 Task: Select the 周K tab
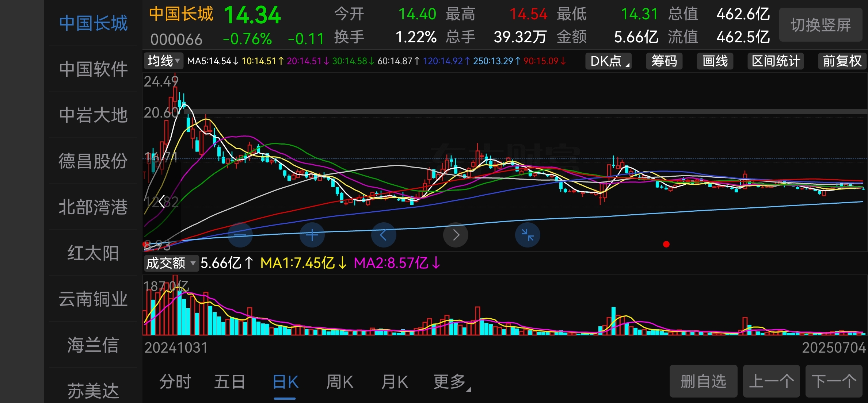click(x=340, y=382)
